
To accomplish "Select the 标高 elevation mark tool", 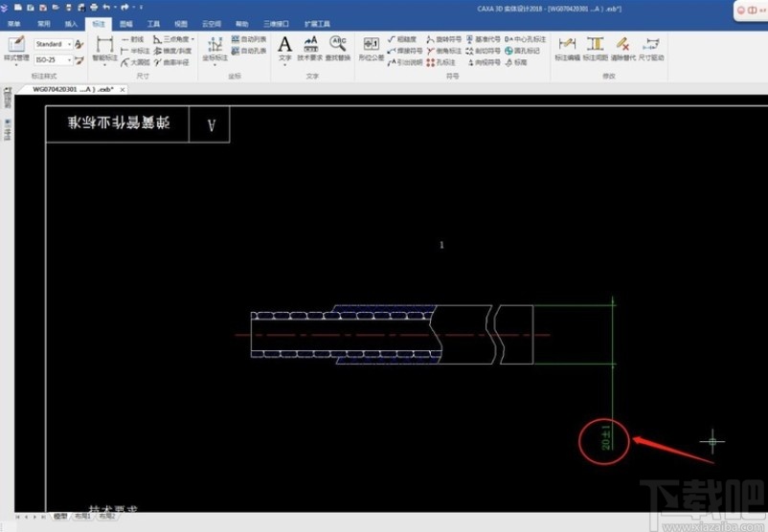I will (516, 62).
